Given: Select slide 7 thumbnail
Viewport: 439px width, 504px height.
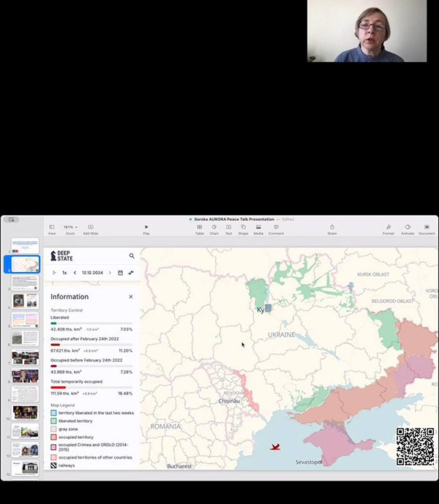Looking at the screenshot, I should [x=25, y=357].
